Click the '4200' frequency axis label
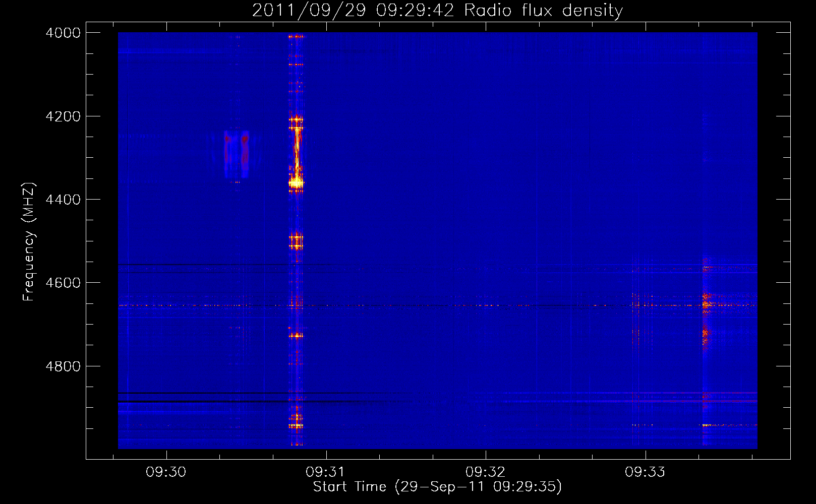This screenshot has width=816, height=504. tap(63, 116)
